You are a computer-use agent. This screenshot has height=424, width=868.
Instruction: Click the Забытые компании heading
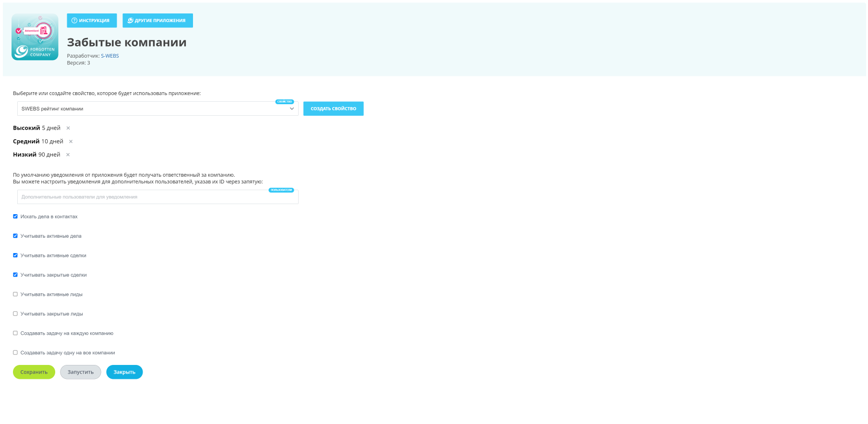pyautogui.click(x=127, y=43)
